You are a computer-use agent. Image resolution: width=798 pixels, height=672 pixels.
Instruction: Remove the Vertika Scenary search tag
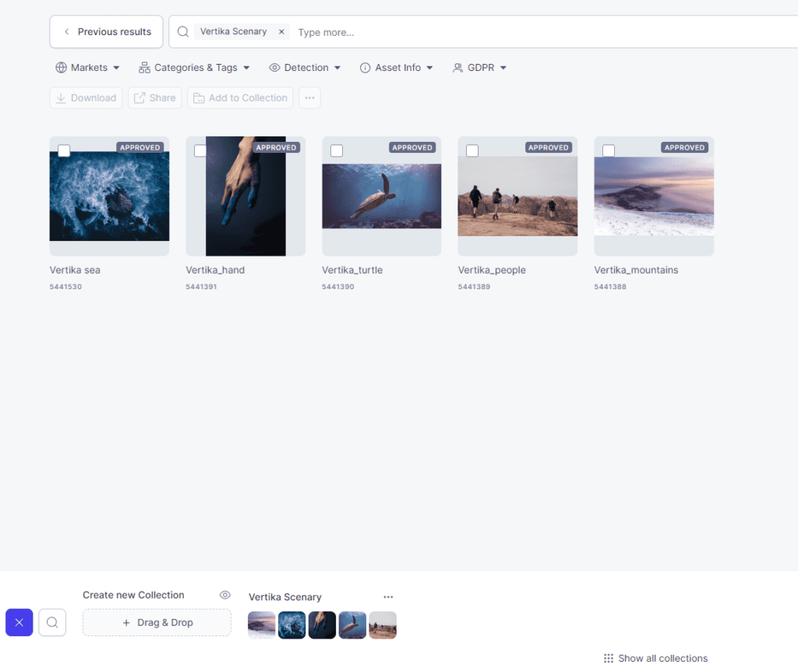click(x=281, y=32)
